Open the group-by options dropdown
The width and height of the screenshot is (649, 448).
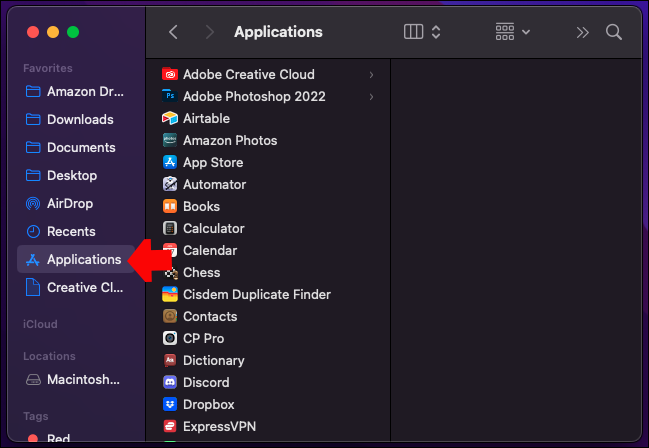tap(513, 32)
